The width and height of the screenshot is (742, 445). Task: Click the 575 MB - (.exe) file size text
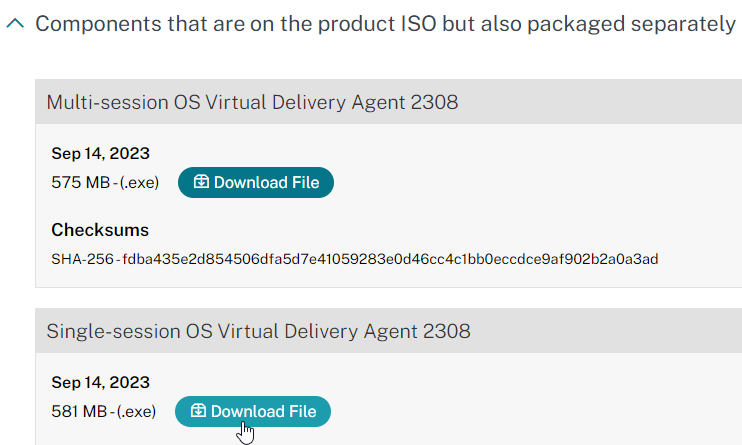[105, 182]
